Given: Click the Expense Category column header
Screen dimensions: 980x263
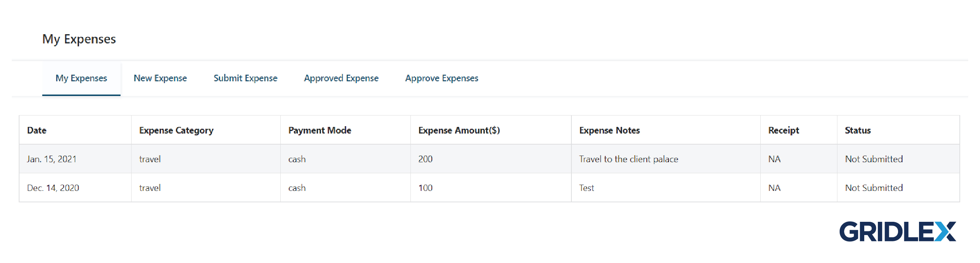Looking at the screenshot, I should click(x=176, y=130).
